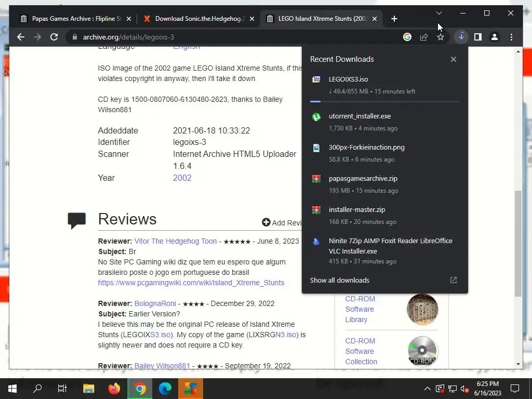Click the Forkieinaction png file icon
Viewport: 532px width, 399px height.
(316, 148)
